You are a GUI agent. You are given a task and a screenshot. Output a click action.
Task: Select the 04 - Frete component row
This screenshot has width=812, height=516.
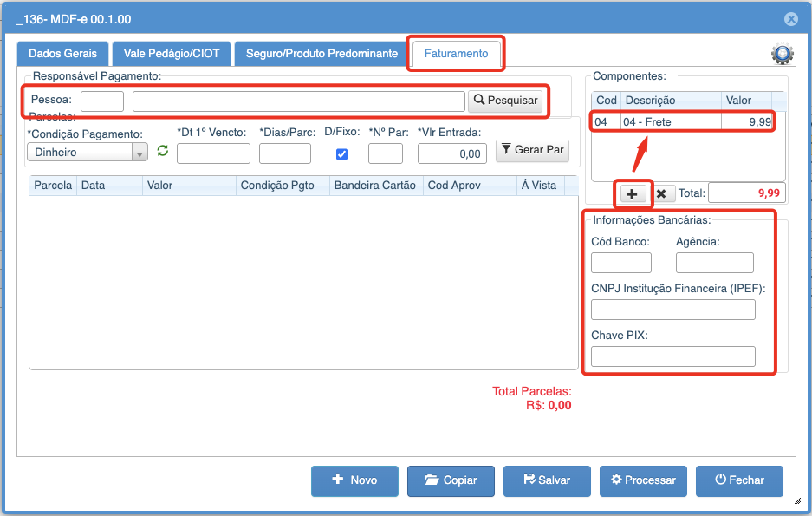tap(682, 122)
